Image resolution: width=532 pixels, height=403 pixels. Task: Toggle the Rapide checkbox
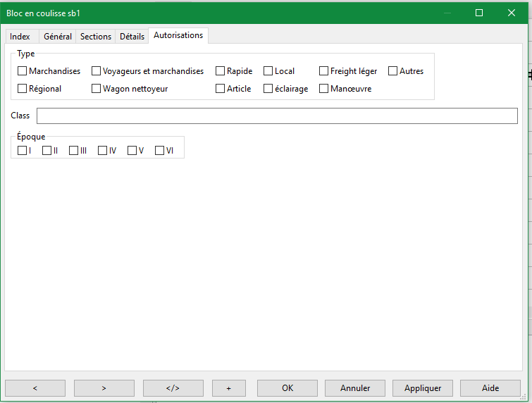(x=221, y=71)
